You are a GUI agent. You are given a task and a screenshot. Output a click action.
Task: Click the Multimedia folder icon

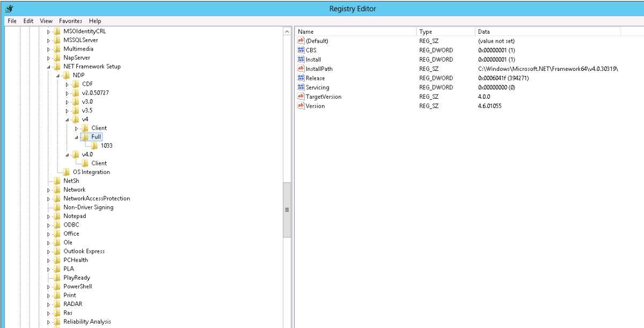coord(57,49)
